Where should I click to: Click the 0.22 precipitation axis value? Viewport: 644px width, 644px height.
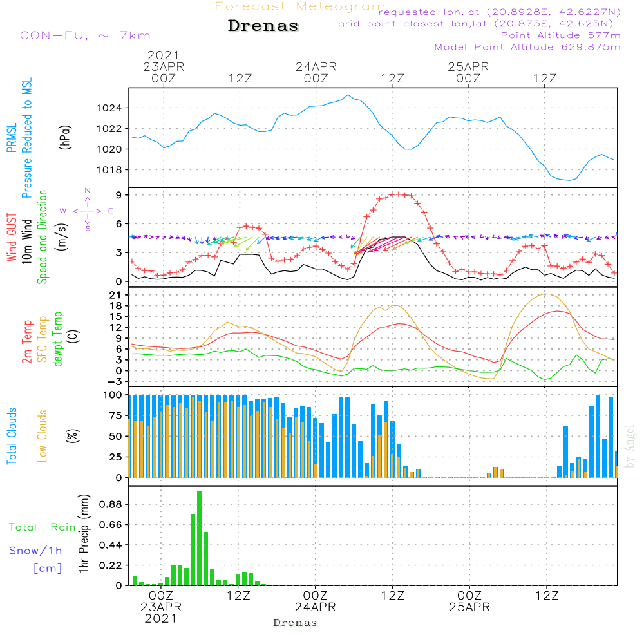click(111, 565)
